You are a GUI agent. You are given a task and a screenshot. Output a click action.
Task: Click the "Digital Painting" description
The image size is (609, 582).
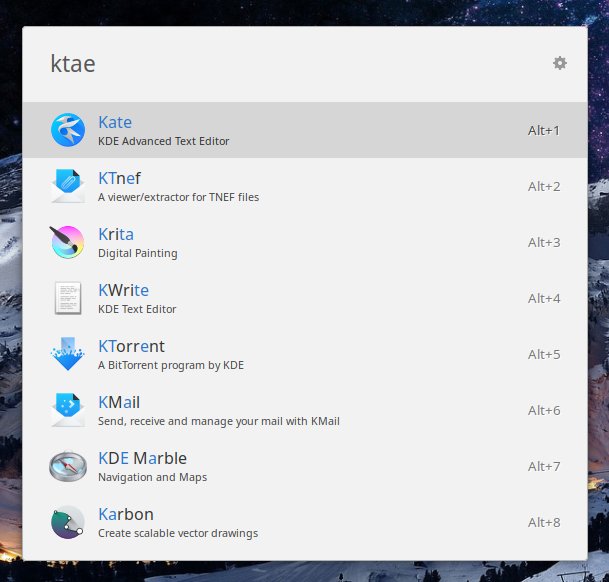pos(137,253)
